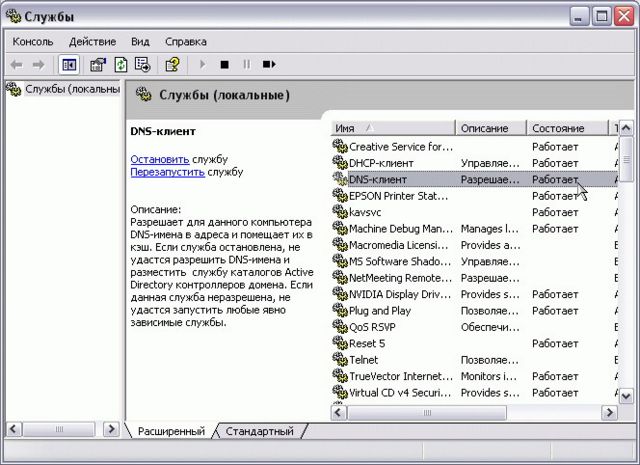Screen dimensions: 640x465
Task: Click the gear icon of Creative Service row
Action: coord(340,146)
